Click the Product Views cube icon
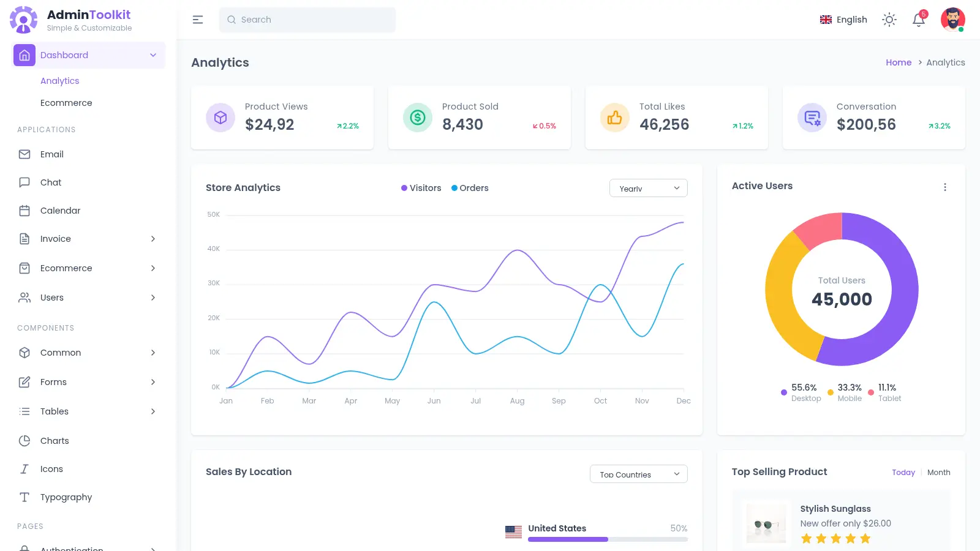 tap(221, 118)
